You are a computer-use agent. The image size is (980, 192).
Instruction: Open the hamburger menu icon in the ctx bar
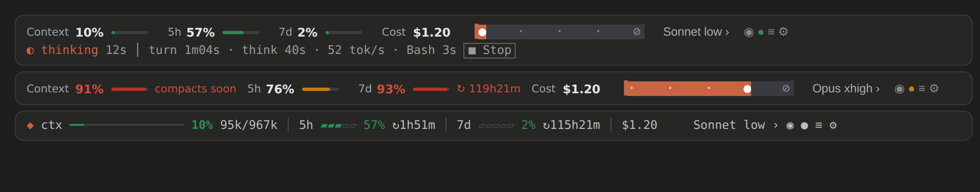point(819,125)
